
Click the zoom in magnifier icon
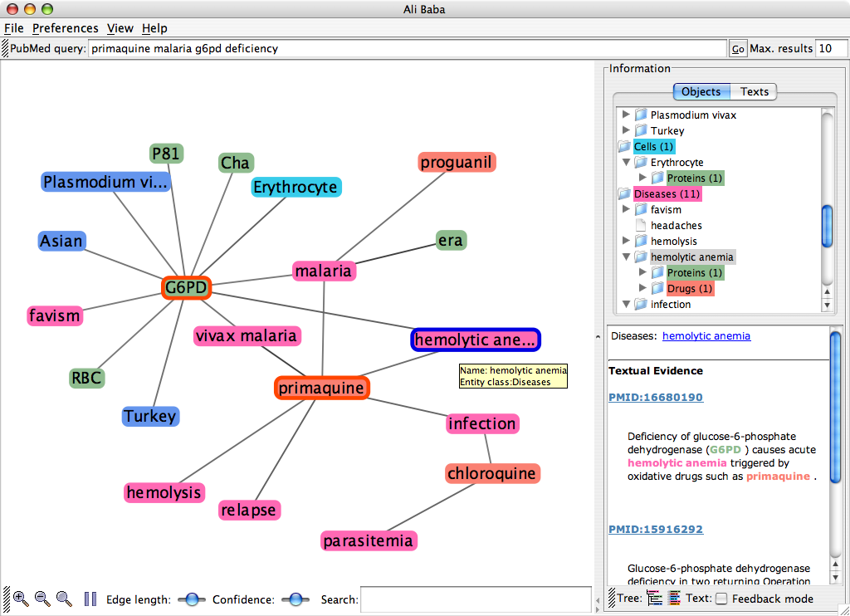[21, 599]
